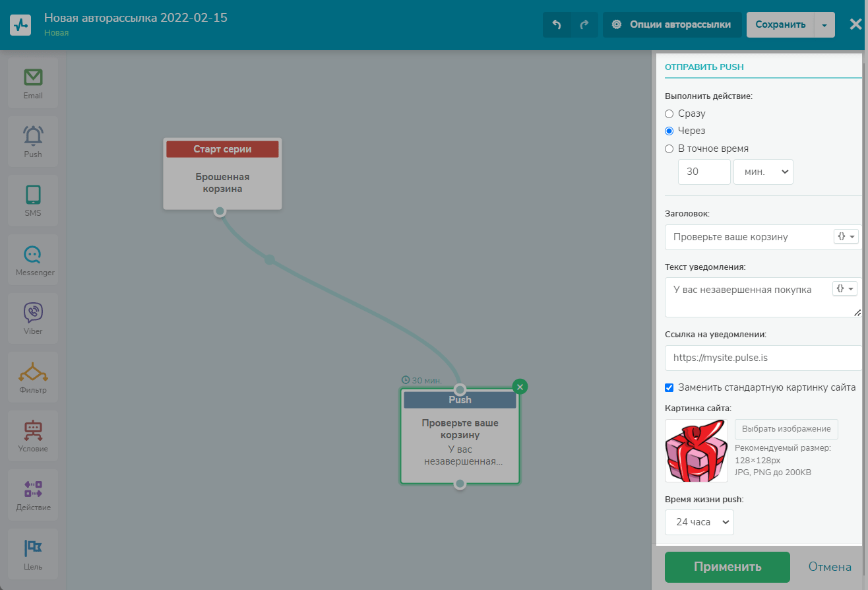Redo the last change
The height and width of the screenshot is (590, 868).
pos(584,24)
